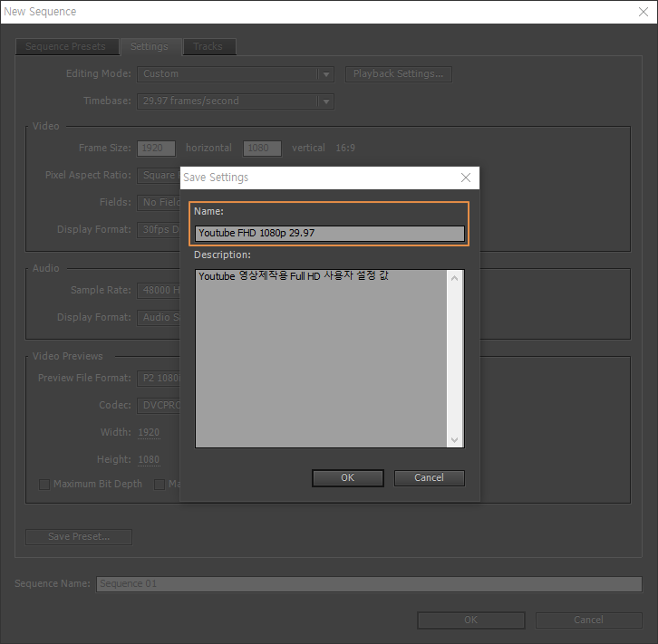Image resolution: width=658 pixels, height=644 pixels.
Task: Click inside the Description text area
Action: pos(321,359)
